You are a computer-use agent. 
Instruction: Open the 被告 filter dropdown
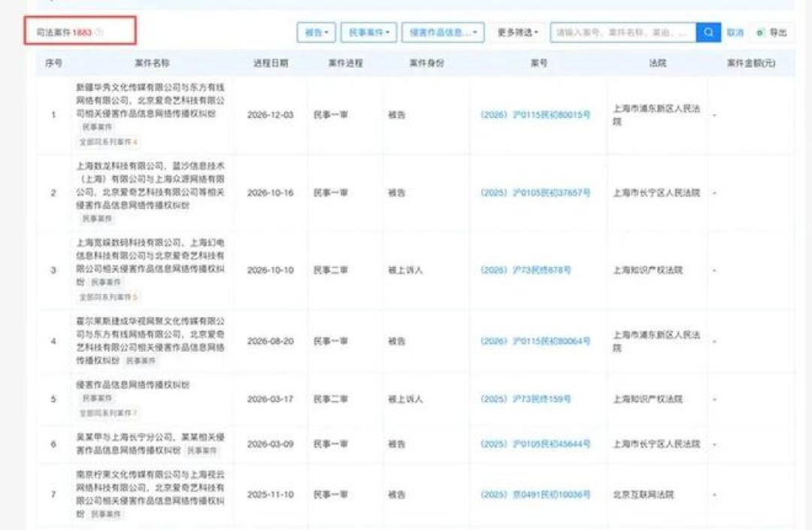click(x=316, y=32)
